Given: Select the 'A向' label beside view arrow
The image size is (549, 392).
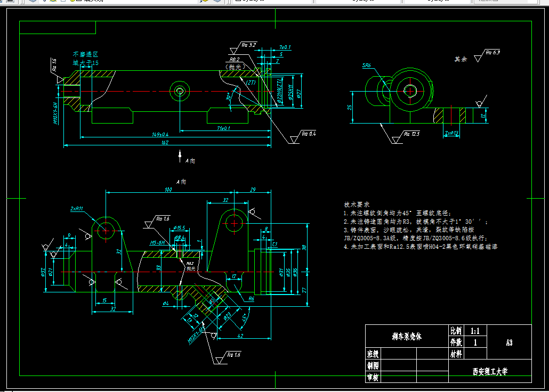Looking at the screenshot, I should click(190, 161).
